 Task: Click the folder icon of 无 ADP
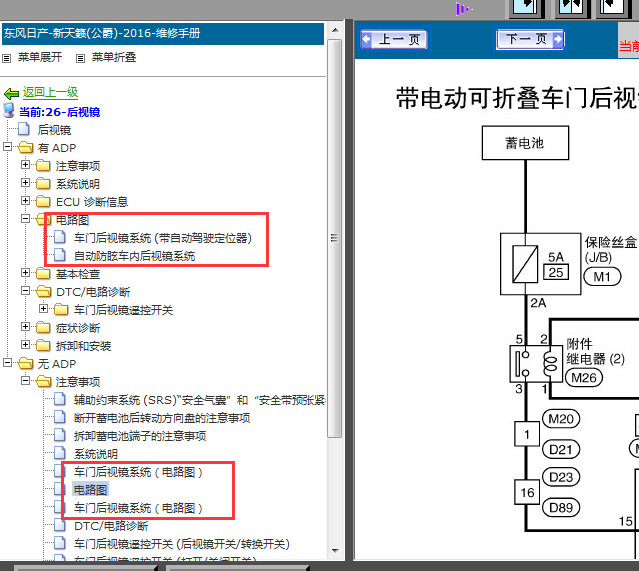tap(26, 363)
